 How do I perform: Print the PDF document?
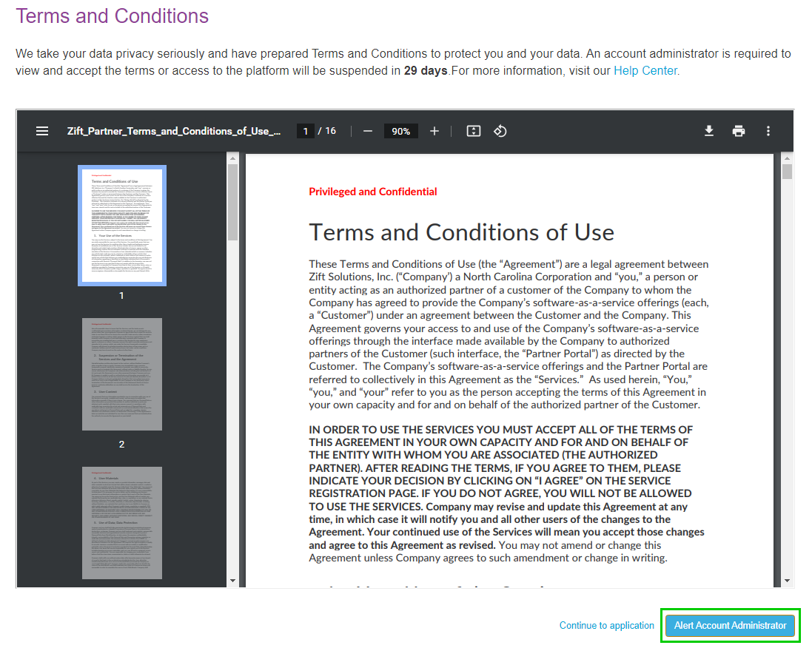739,131
